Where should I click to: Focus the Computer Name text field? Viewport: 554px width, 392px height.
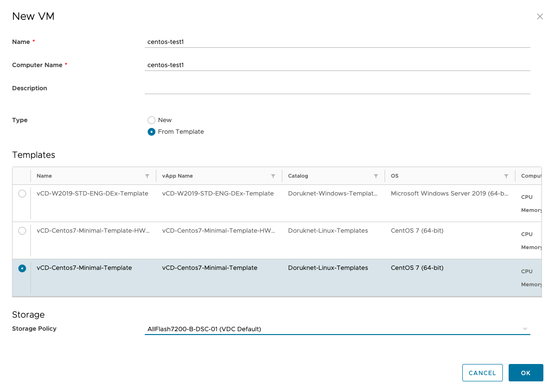337,65
